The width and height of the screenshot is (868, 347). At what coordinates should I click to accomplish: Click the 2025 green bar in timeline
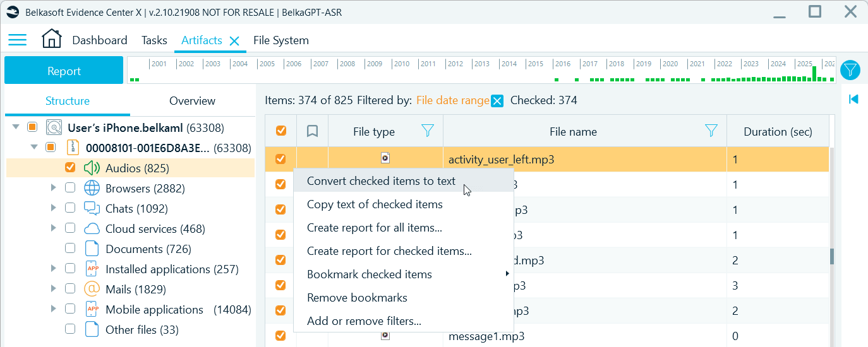point(814,74)
